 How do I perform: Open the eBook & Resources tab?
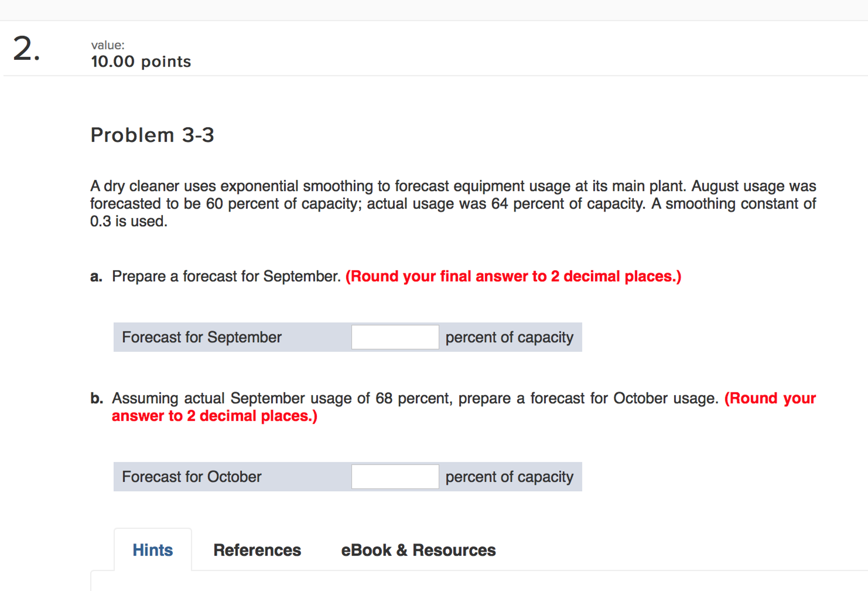point(418,550)
